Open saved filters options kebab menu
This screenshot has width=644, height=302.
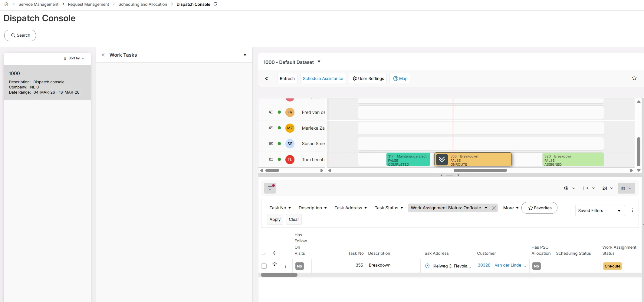pyautogui.click(x=632, y=210)
